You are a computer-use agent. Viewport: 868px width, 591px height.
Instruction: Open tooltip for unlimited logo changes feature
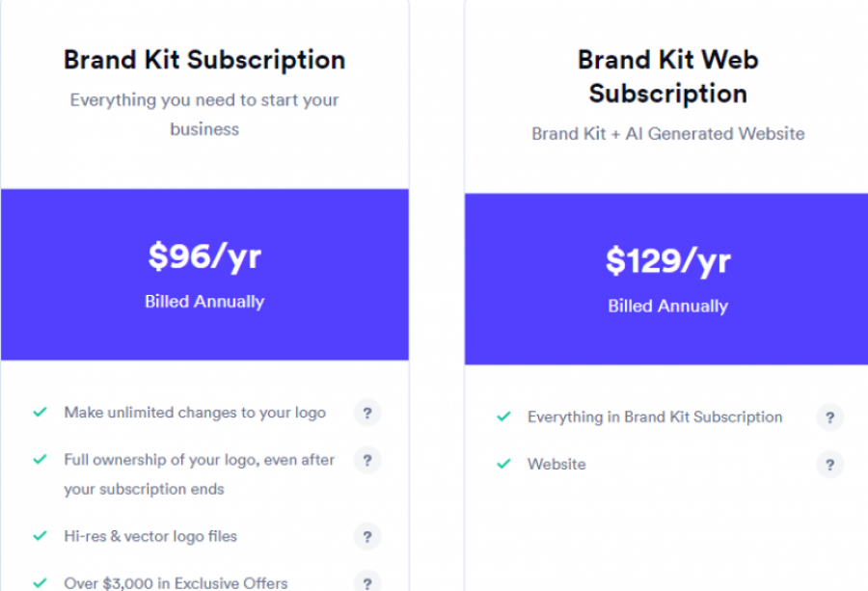coord(367,413)
